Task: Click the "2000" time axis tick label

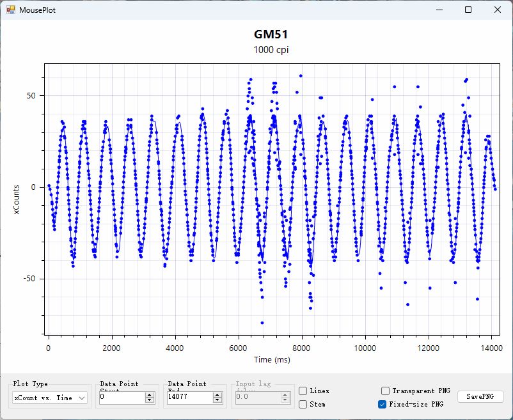Action: pyautogui.click(x=111, y=348)
